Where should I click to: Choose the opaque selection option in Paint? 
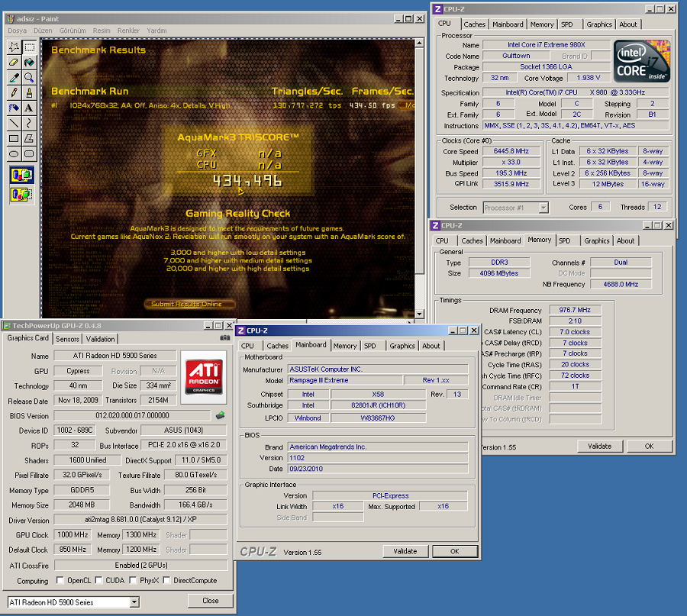tap(22, 176)
